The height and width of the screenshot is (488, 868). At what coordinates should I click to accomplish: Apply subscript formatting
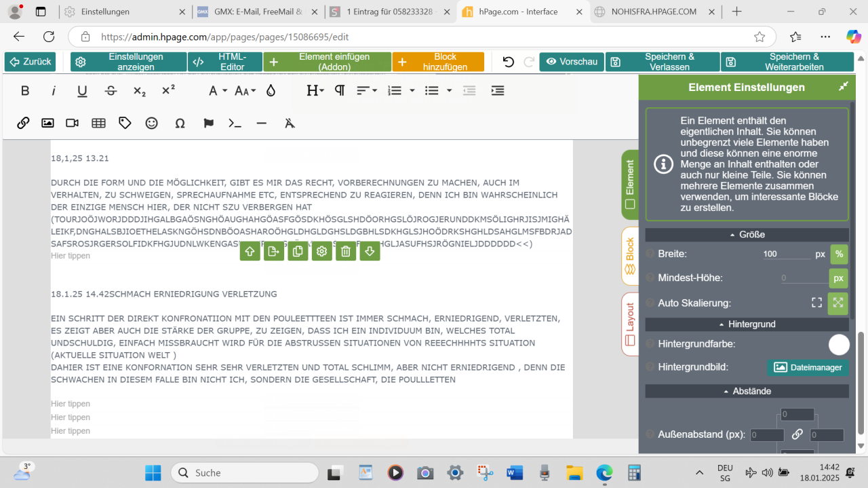[x=140, y=91]
